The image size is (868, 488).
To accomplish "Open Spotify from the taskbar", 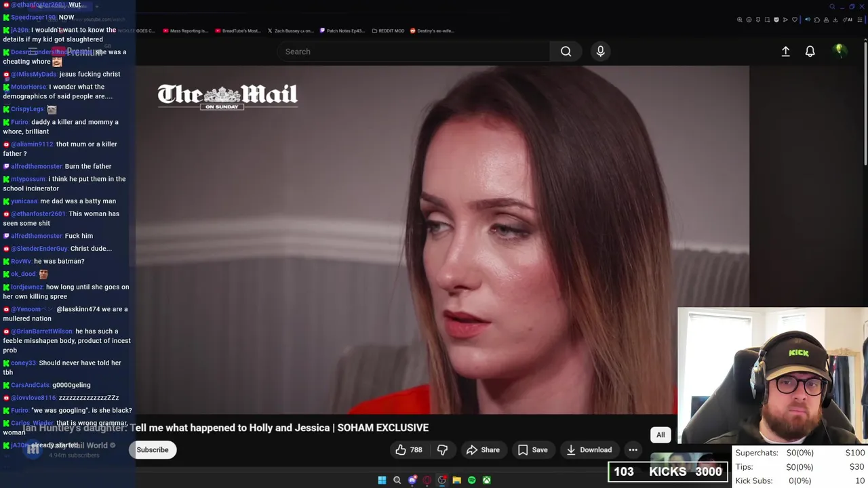I will point(472,480).
